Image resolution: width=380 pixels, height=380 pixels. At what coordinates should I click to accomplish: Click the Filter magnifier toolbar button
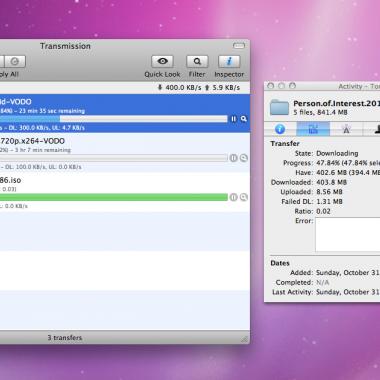tap(197, 61)
